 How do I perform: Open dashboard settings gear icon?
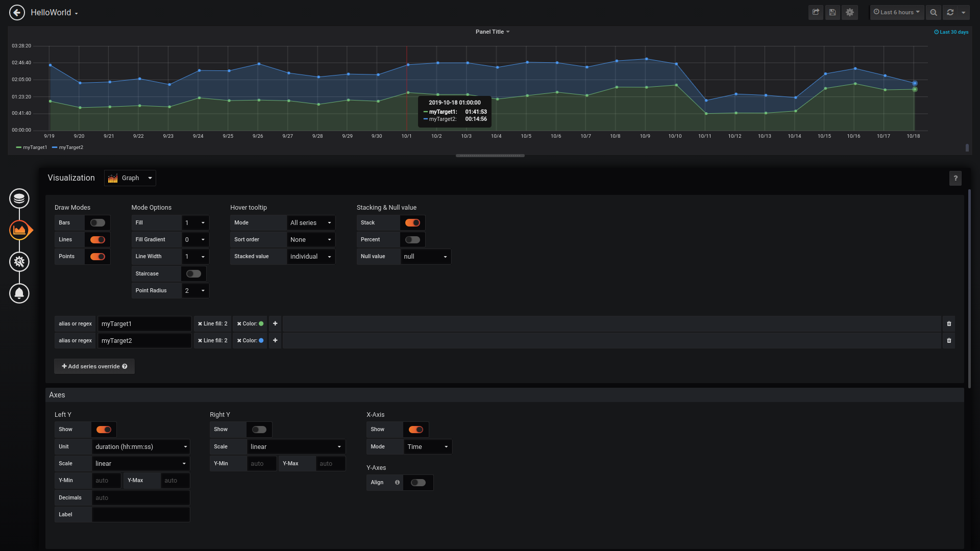[x=850, y=12]
